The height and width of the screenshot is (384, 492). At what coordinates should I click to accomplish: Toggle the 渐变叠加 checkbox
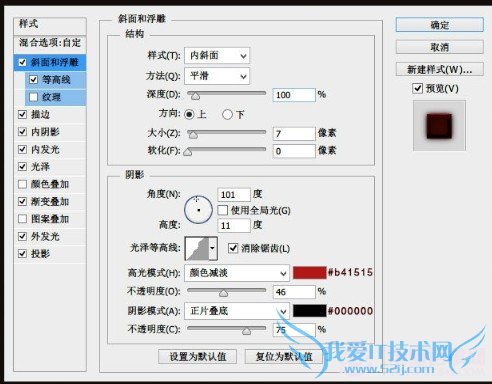coord(22,201)
